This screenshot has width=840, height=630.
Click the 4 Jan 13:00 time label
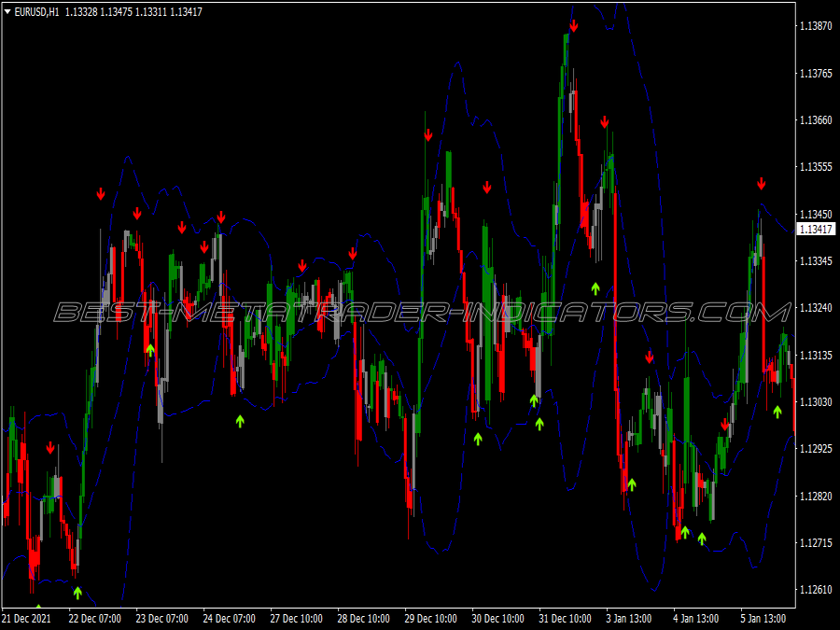coord(696,618)
